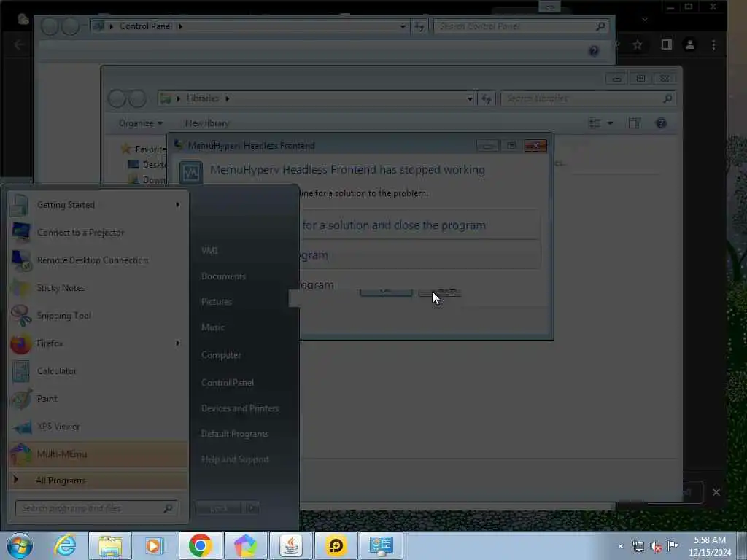The width and height of the screenshot is (747, 560).
Task: Open Computer from the Start menu
Action: [x=221, y=355]
